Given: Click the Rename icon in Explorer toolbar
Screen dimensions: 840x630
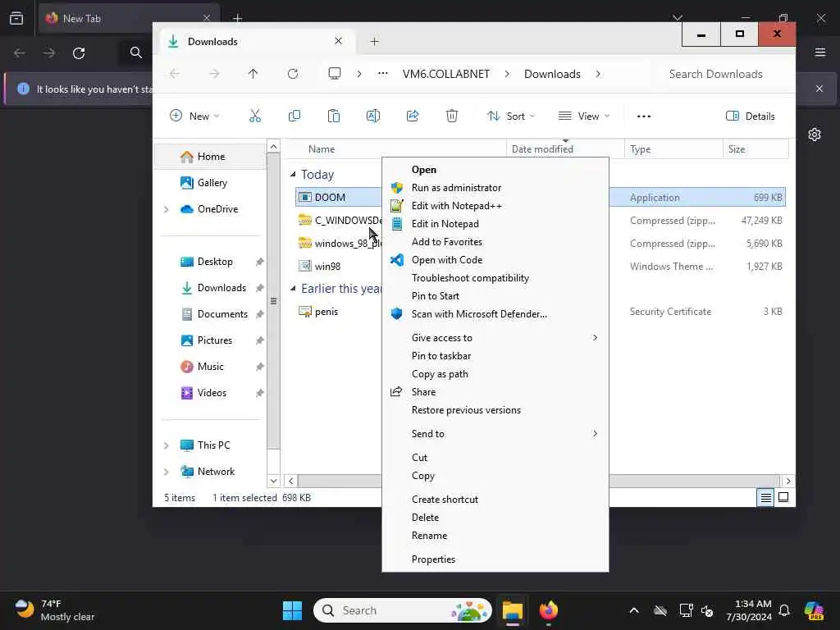Looking at the screenshot, I should coord(373,116).
